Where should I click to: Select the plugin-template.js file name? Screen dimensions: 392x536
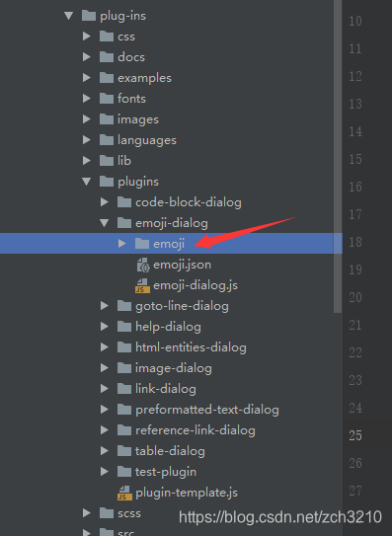coord(187,493)
